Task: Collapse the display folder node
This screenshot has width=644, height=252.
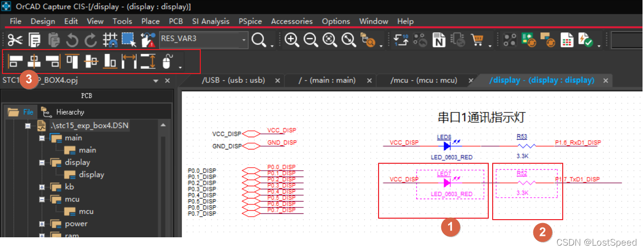Action: point(42,163)
